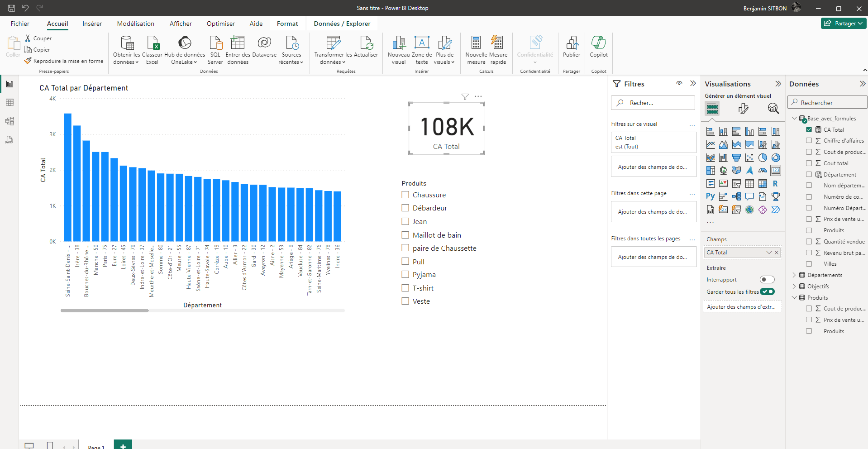Expand the Objectifs table
The height and width of the screenshot is (449, 868).
794,287
